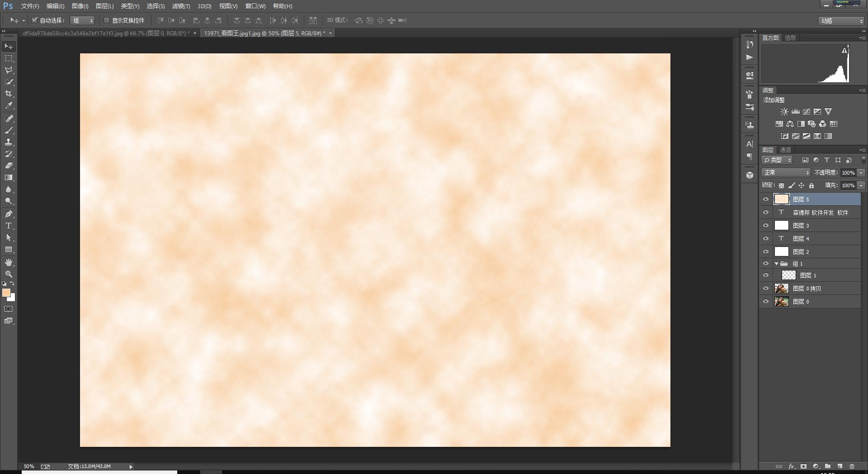Open the layer filter 类型 dropdown

(777, 160)
